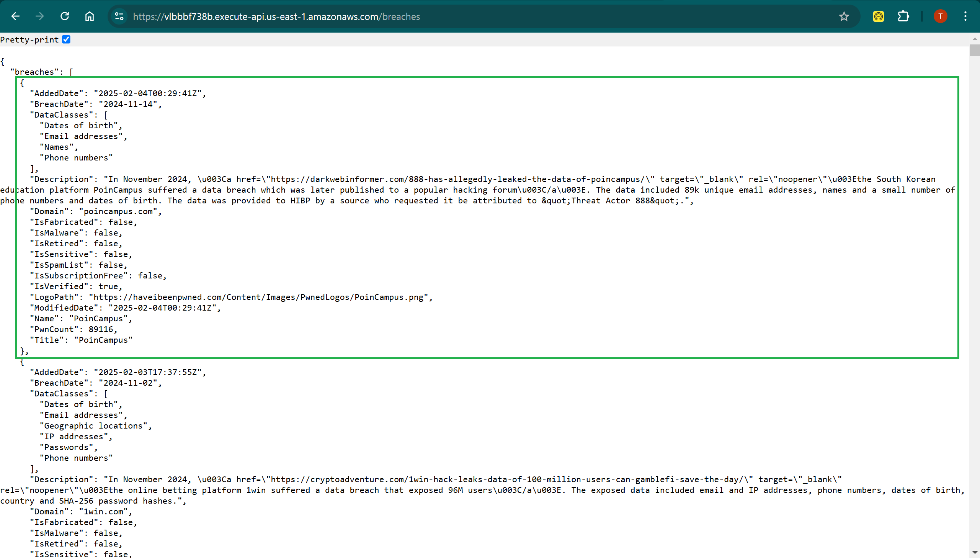Screen dimensions: 980x558
Task: Click BreachDate value 2024-11-02
Action: [x=128, y=383]
